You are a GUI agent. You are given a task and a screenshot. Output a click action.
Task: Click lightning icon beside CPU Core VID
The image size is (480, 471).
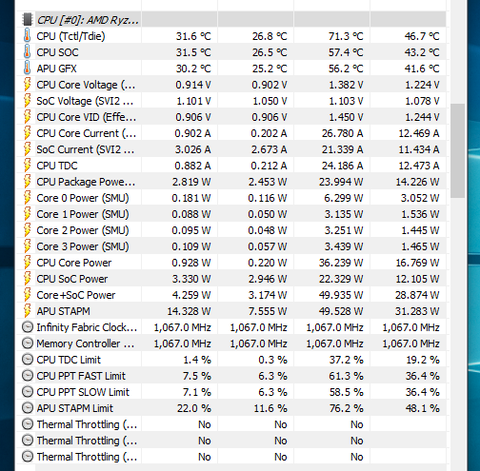27,117
